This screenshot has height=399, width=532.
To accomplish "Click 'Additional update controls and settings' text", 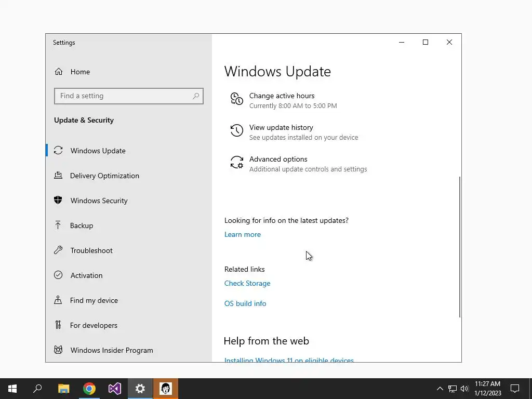I will [308, 169].
